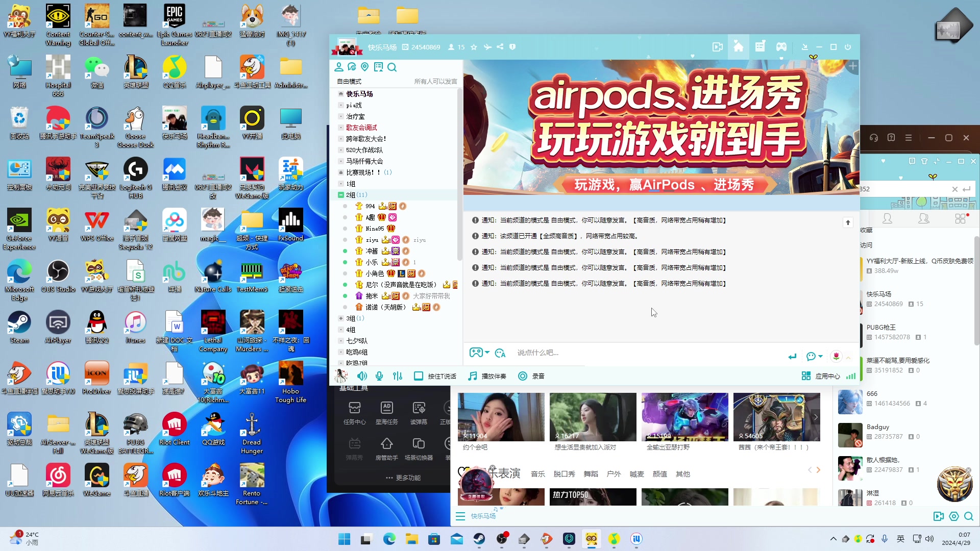This screenshot has height=551, width=980.
Task: Switch to the 舞蹈 category tab
Action: click(591, 474)
